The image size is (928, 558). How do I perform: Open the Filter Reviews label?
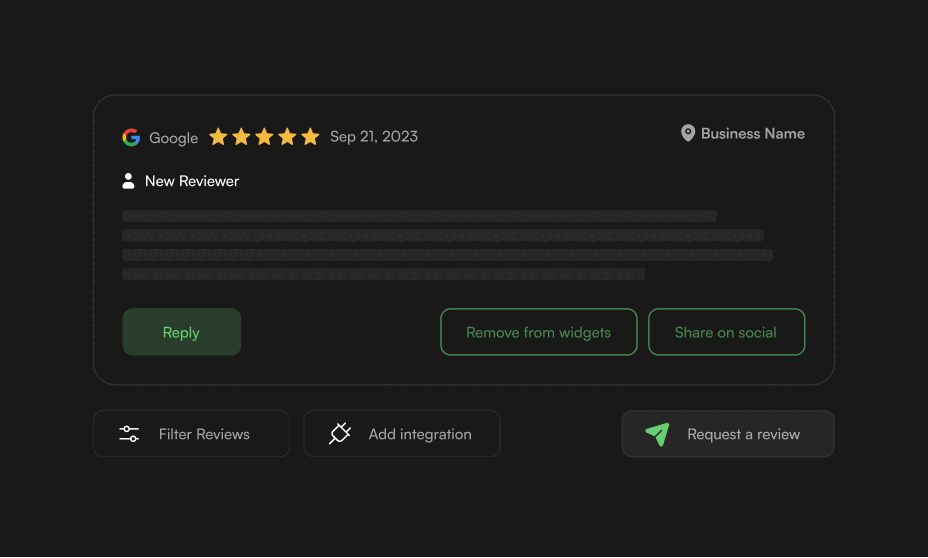204,434
